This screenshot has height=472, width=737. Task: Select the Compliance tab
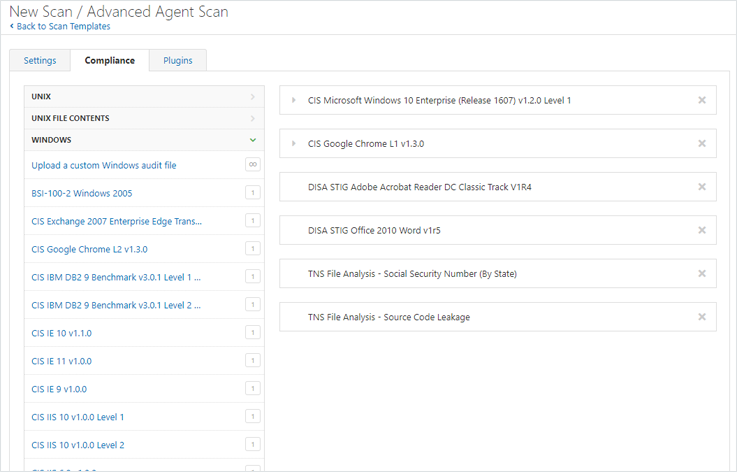coord(110,60)
